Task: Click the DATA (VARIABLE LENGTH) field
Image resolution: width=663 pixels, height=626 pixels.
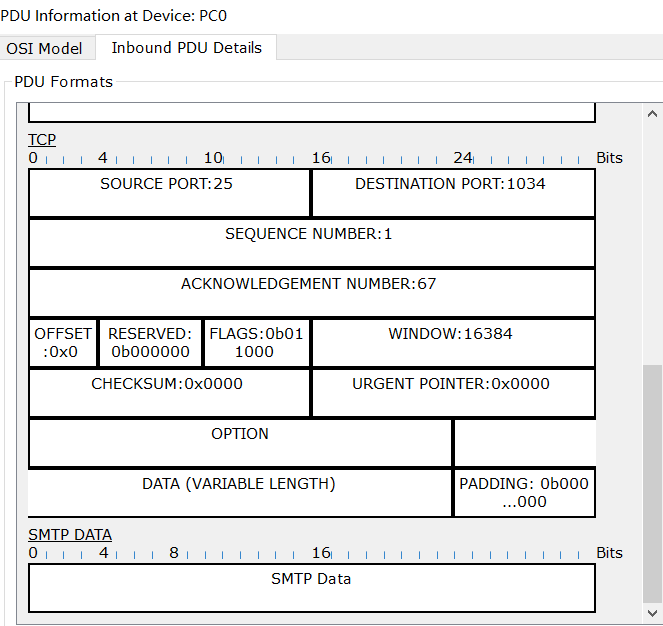Action: tap(240, 492)
